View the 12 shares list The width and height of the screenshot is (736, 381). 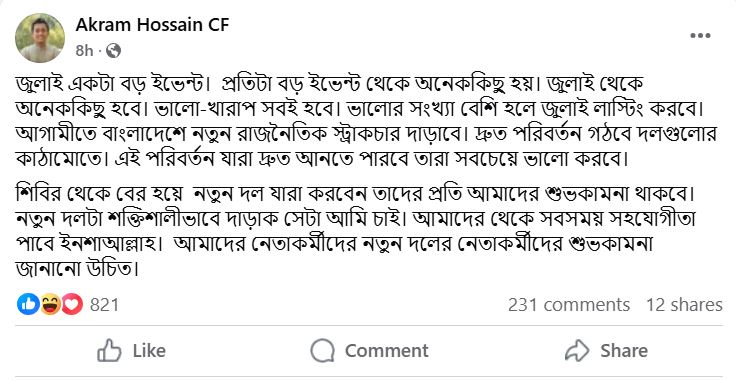[x=684, y=305]
